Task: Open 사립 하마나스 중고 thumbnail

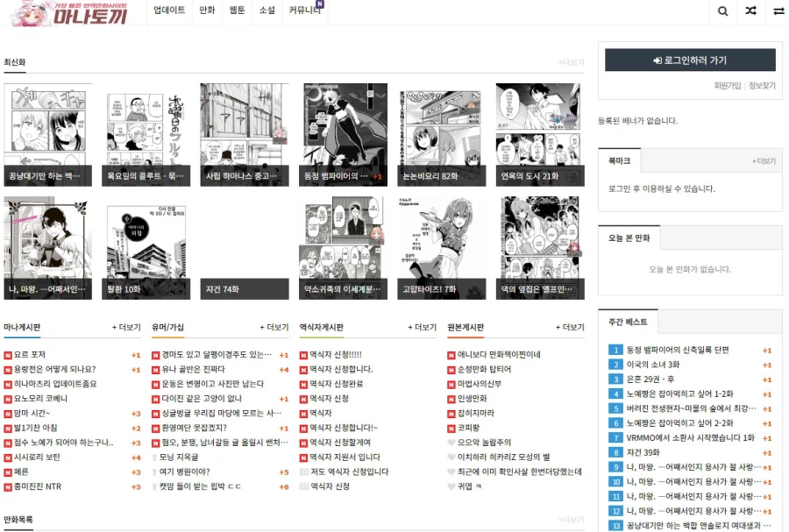Action: (245, 135)
